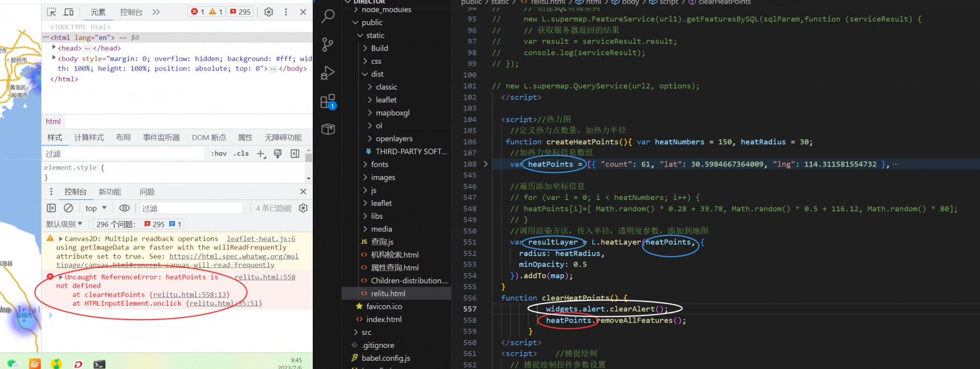Switch to the 元素 elements tab
The width and height of the screenshot is (980, 369).
pos(98,12)
